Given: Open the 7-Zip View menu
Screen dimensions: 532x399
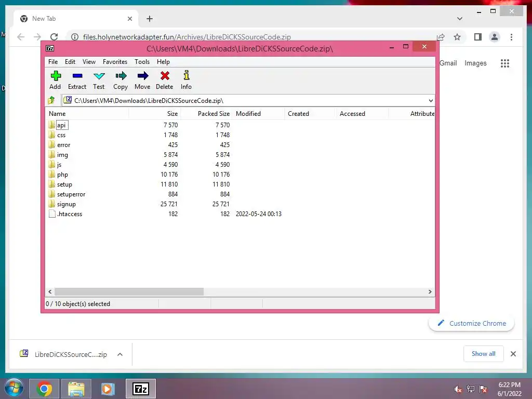Looking at the screenshot, I should pos(89,62).
